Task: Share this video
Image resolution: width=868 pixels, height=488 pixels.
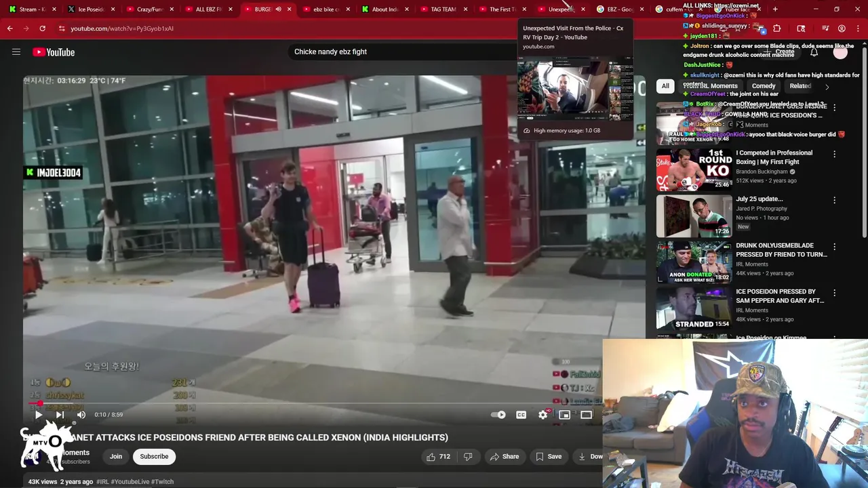Action: click(x=505, y=457)
